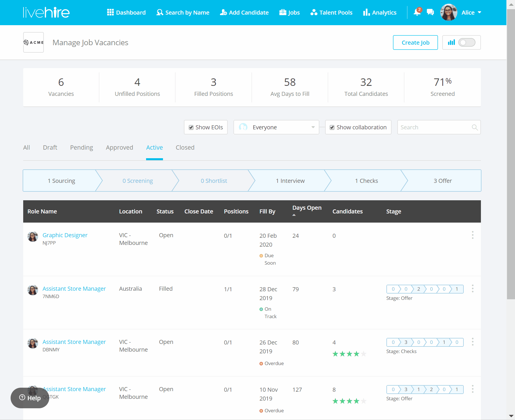Click the livehire logo
The width and height of the screenshot is (515, 420).
pyautogui.click(x=46, y=12)
